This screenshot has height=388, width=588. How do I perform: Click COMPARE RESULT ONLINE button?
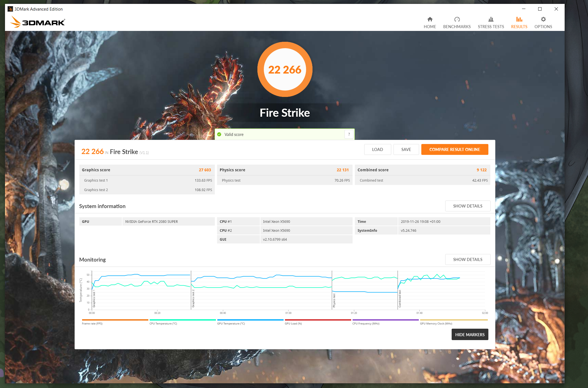[x=455, y=150]
